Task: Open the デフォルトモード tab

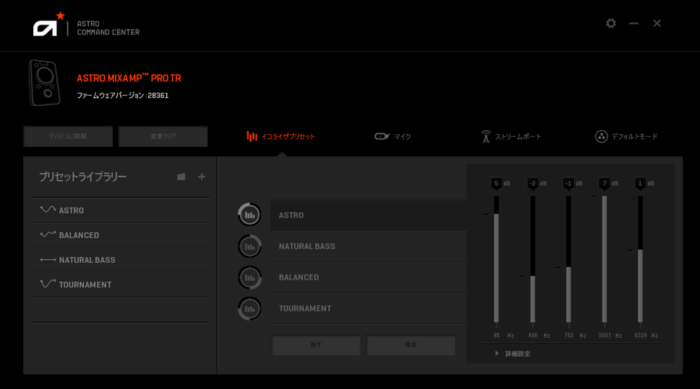Action: [x=626, y=137]
